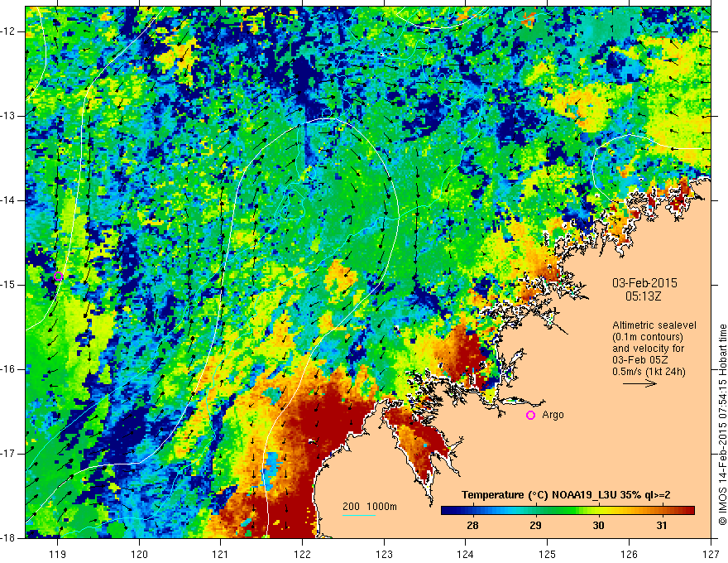728x563 pixels.
Task: Click the magenta Argo float marker near 119°E
Action: pyautogui.click(x=58, y=276)
